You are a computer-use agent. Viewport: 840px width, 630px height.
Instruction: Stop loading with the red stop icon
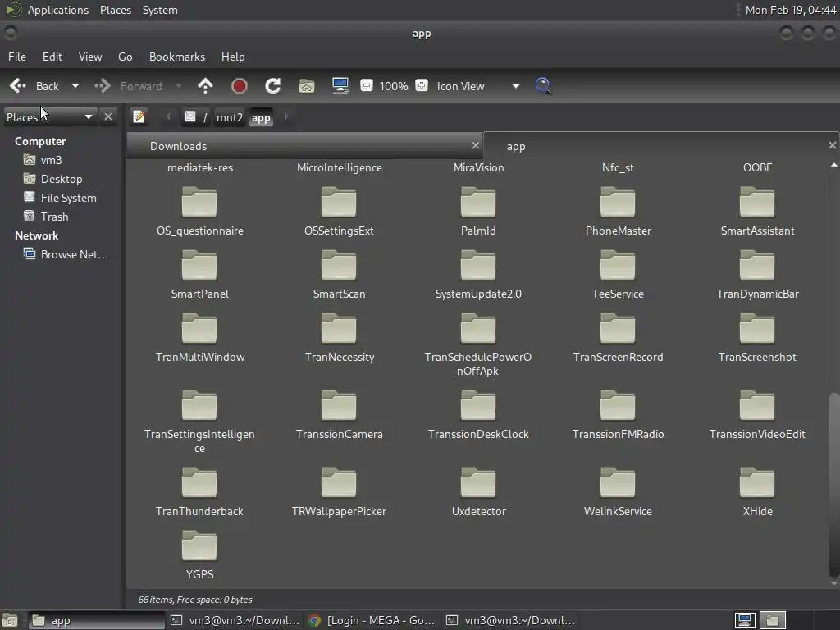(239, 86)
